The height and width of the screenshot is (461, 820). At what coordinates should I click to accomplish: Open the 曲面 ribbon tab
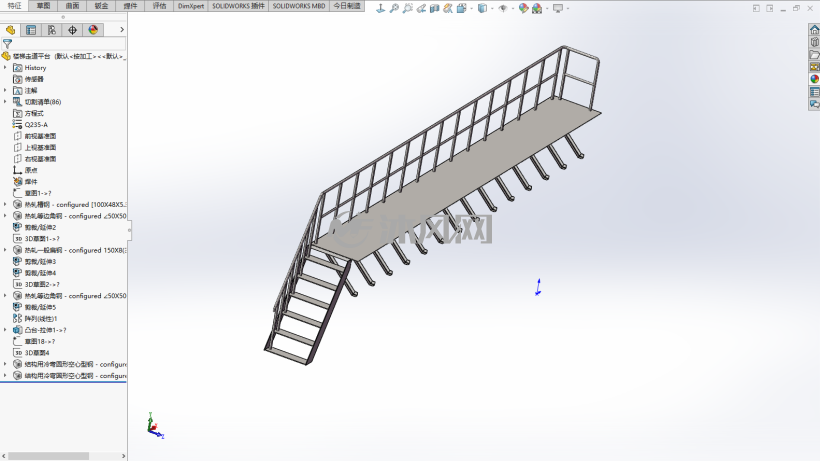tap(72, 6)
